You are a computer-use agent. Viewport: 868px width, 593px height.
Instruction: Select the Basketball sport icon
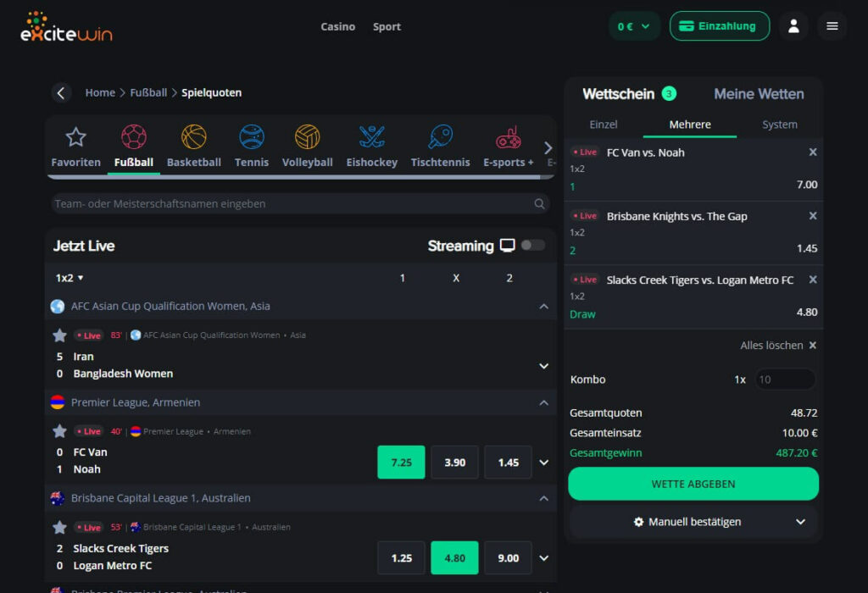point(194,147)
